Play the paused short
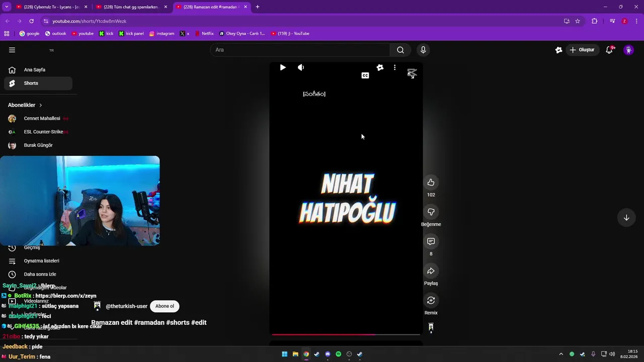This screenshot has height=362, width=644. pos(283,67)
